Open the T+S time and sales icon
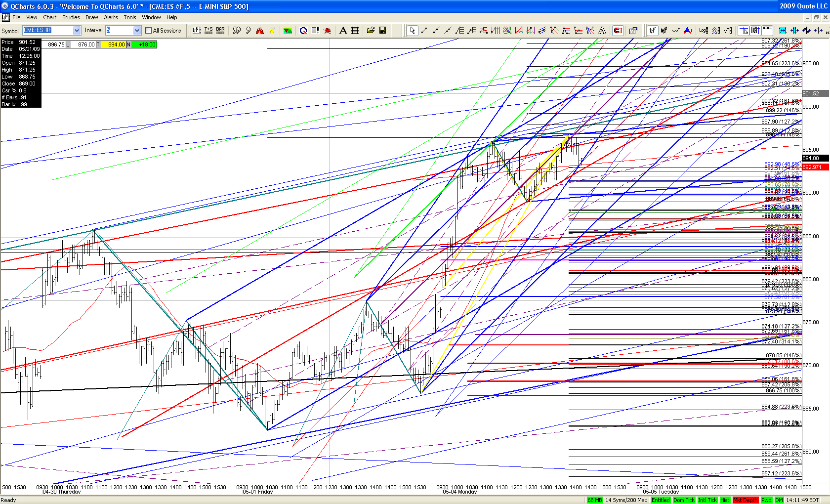 [208, 31]
